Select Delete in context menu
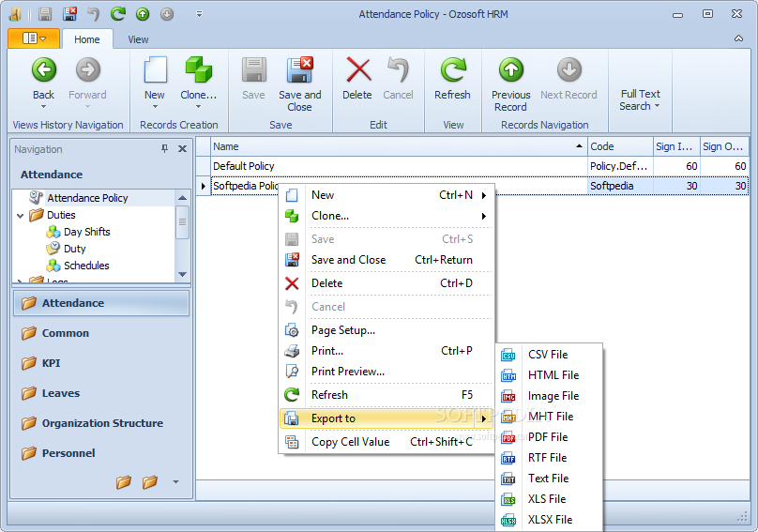 [x=387, y=283]
